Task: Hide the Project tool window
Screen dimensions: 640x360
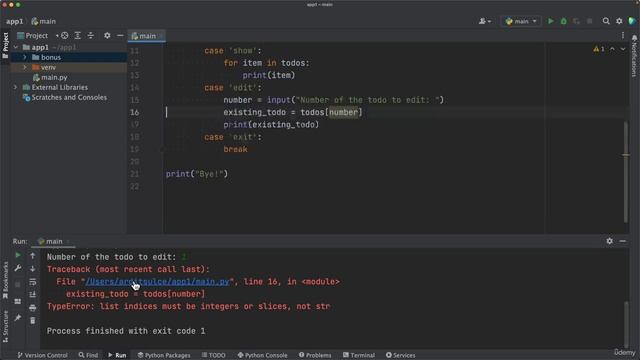Action: (x=120, y=36)
